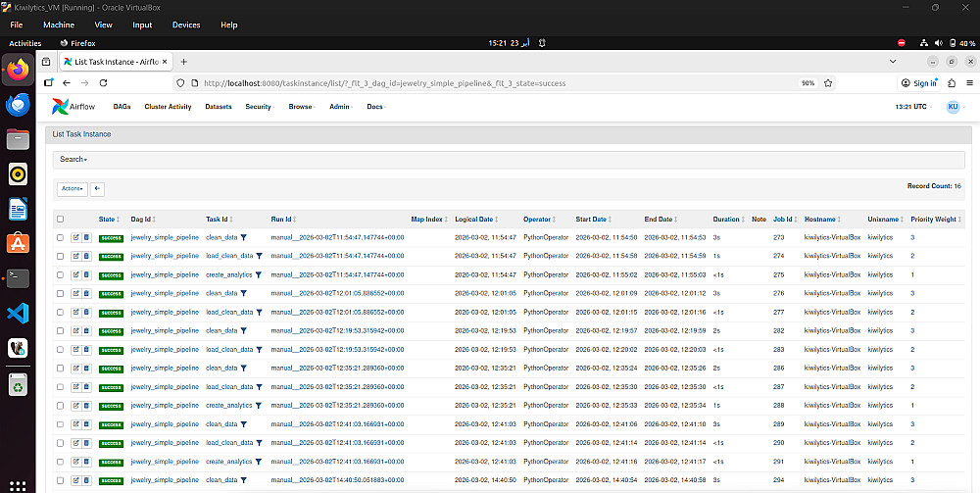The image size is (980, 493).
Task: Open Cluster Activity page
Action: 168,107
